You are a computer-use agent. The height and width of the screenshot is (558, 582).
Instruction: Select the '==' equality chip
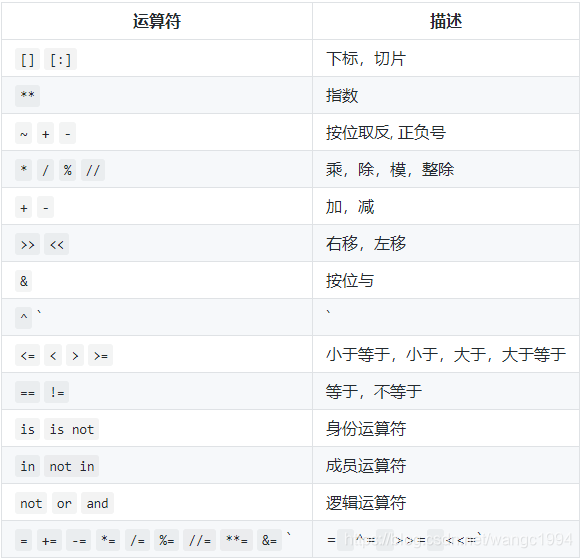(x=27, y=392)
